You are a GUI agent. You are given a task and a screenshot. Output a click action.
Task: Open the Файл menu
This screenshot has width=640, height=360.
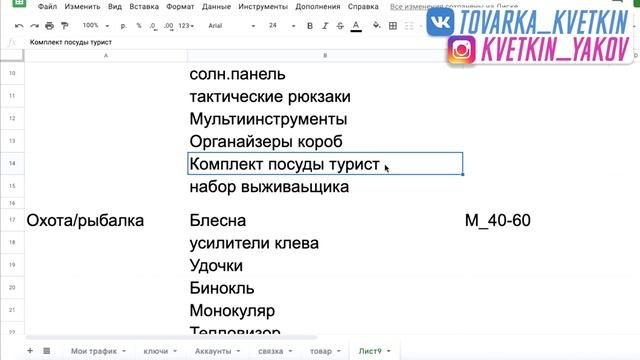[47, 7]
